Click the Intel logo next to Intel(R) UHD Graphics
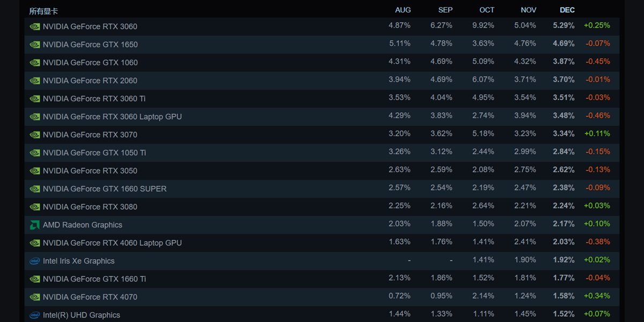The width and height of the screenshot is (644, 322). [35, 316]
